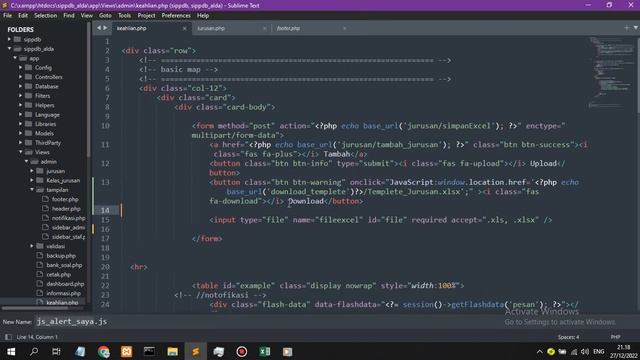Change syntax via PHP status label

pyautogui.click(x=615, y=337)
